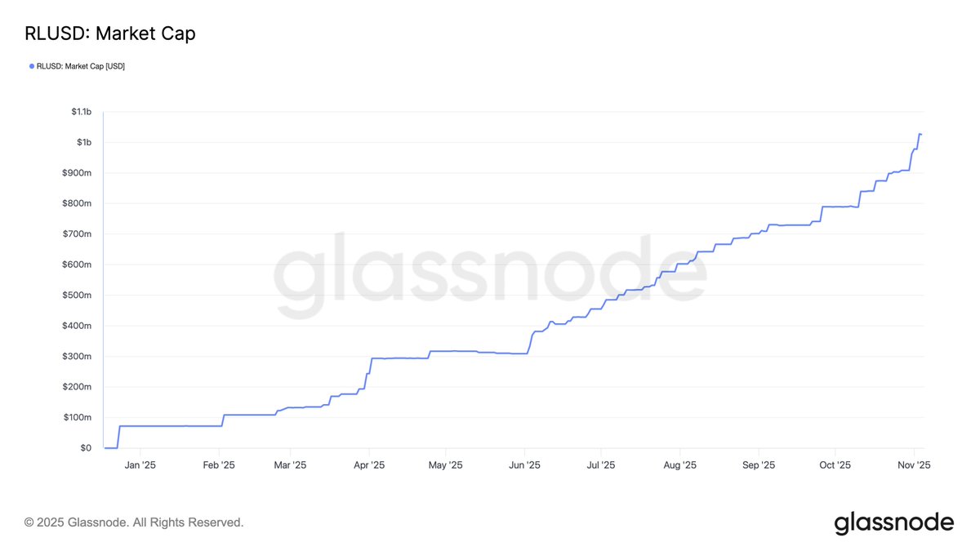The width and height of the screenshot is (980, 551).
Task: Select the Feb '25 x-axis label
Action: (219, 465)
